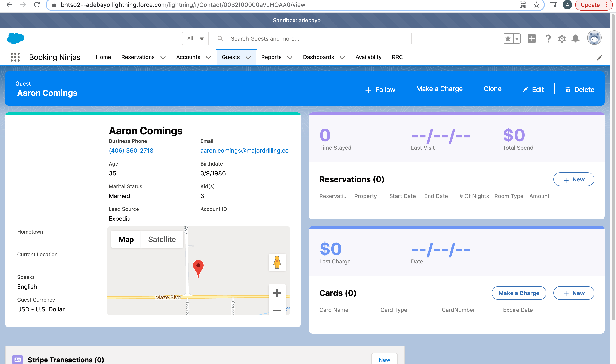Create new reservation with New button
The width and height of the screenshot is (616, 364).
click(574, 179)
